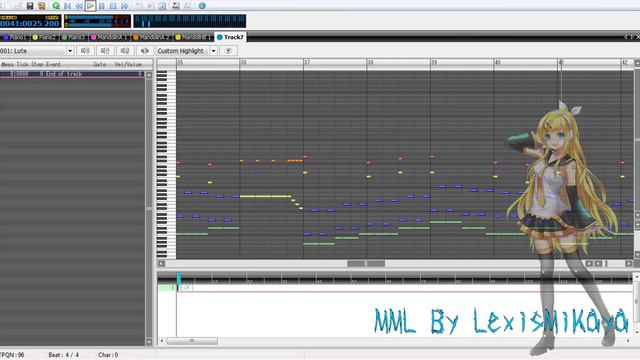Click the red and blue MML icon

point(176,6)
